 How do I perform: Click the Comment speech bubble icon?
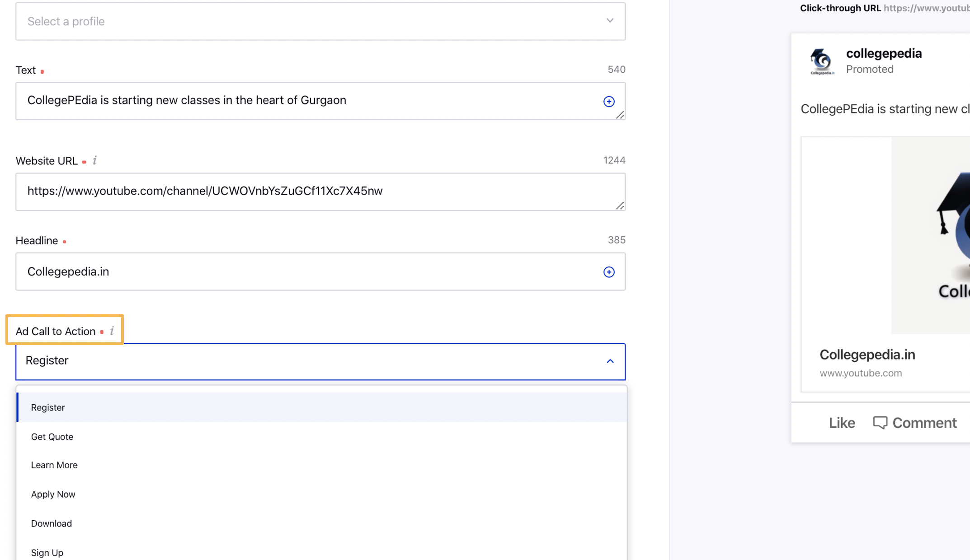(880, 423)
